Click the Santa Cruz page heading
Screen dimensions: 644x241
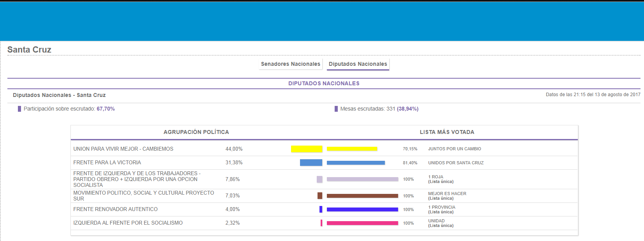(29, 49)
